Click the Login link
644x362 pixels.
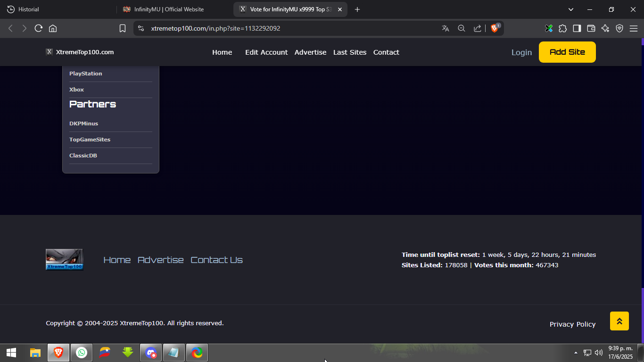[x=521, y=52]
